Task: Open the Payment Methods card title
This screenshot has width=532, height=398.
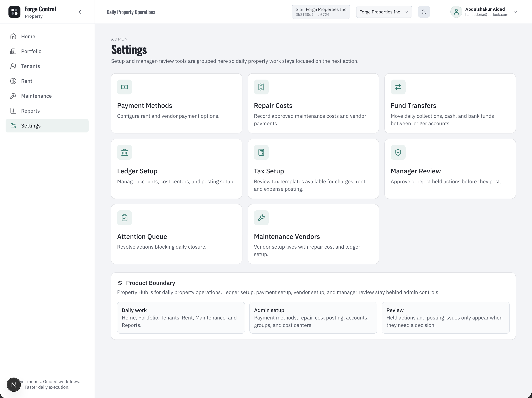Action: point(145,106)
